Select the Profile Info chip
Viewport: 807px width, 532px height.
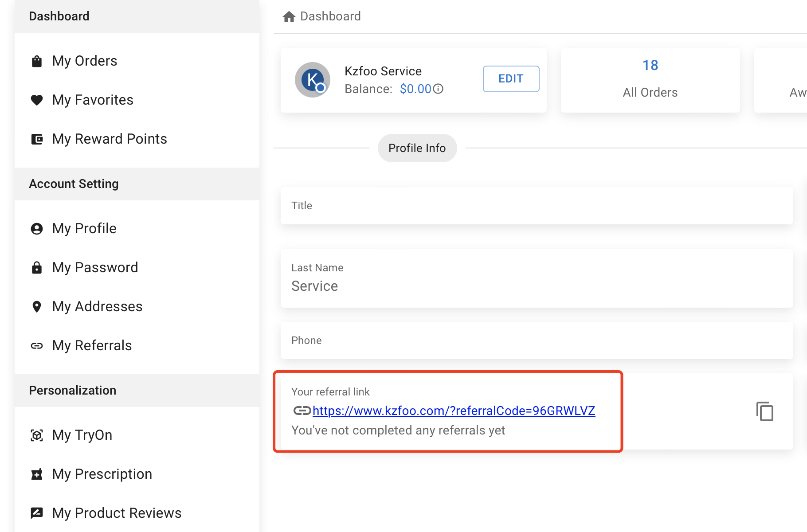coord(417,148)
